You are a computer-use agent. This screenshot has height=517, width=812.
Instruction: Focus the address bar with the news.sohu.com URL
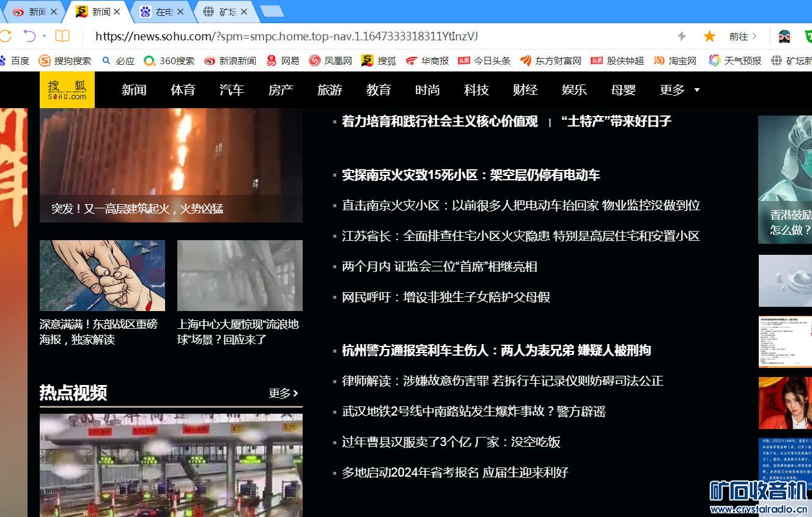click(x=287, y=36)
